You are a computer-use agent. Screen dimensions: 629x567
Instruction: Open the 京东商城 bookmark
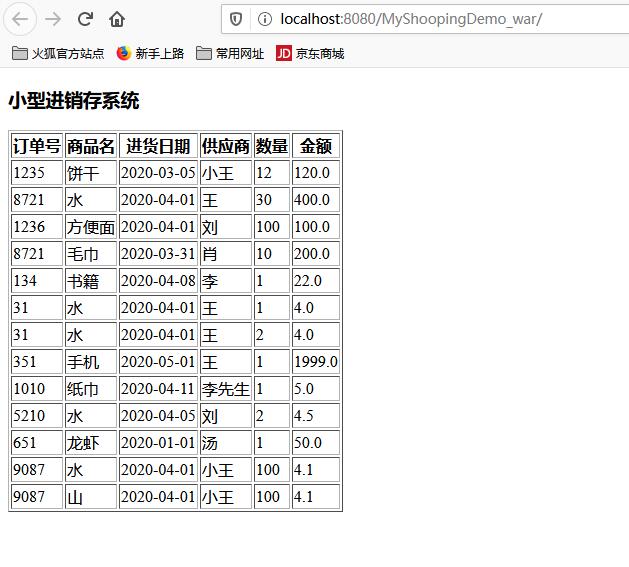tap(310, 53)
